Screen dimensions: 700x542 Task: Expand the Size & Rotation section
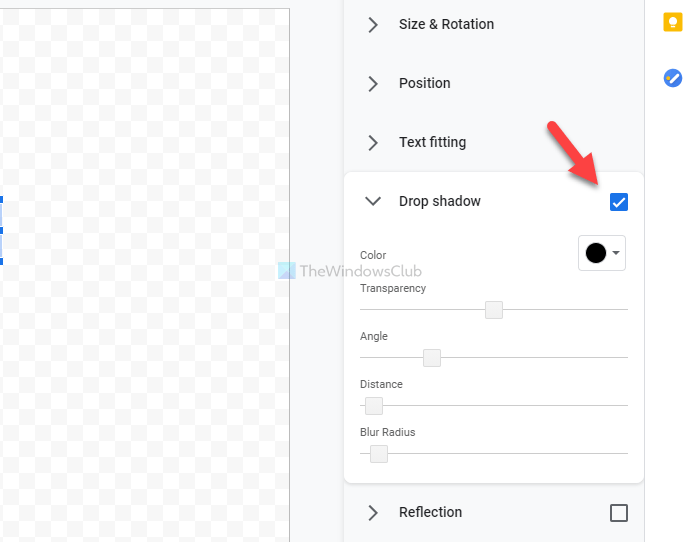(373, 25)
